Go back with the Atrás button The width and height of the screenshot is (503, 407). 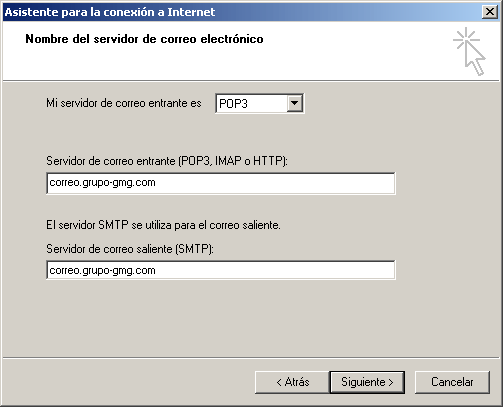[x=292, y=382]
